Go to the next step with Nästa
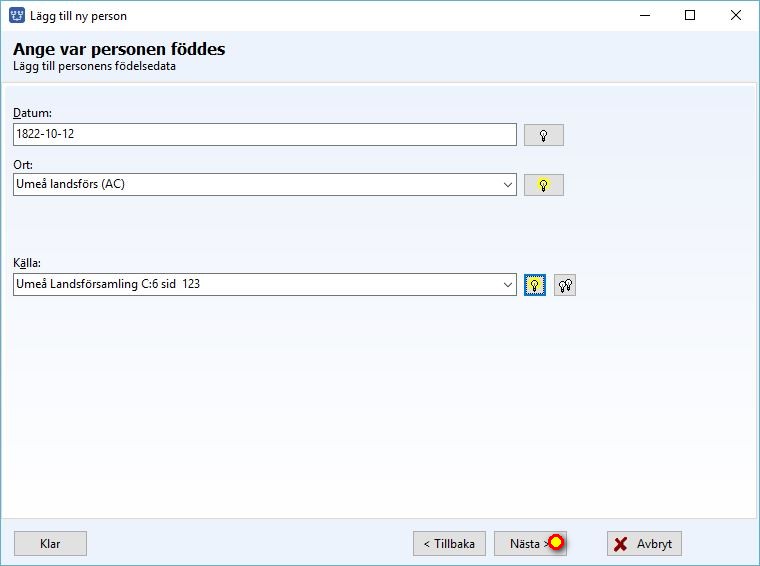This screenshot has width=760, height=566. point(530,544)
